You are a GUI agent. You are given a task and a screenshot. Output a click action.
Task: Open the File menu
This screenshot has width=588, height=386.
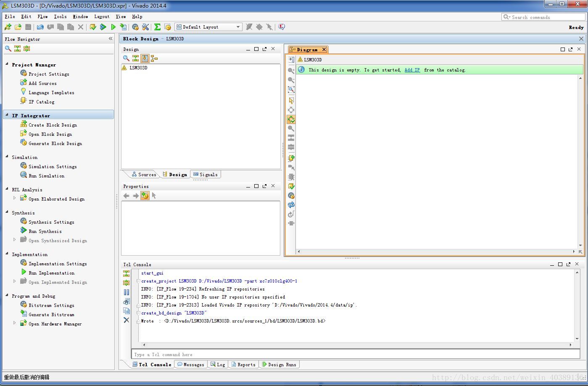point(9,16)
